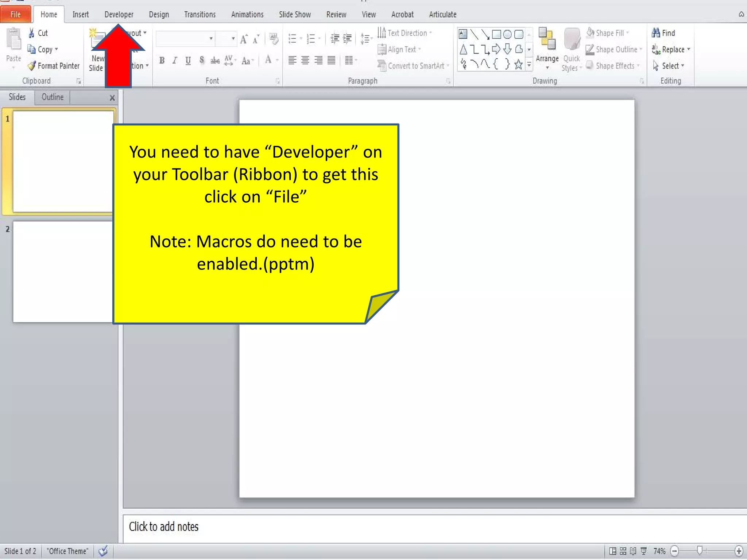This screenshot has width=747, height=560.
Task: Select the oval shape in gallery
Action: (x=507, y=34)
